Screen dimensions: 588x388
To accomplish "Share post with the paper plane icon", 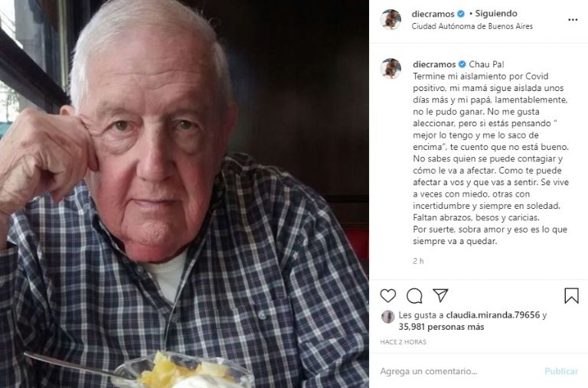I will coord(441,295).
